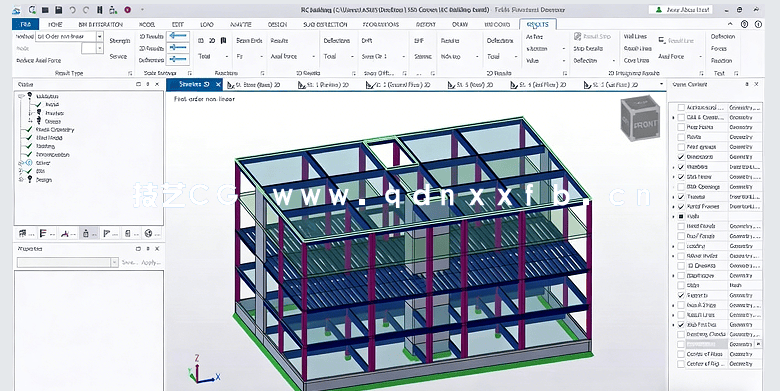
Task: Open Result Type group dialog launcher
Action: coord(130,73)
